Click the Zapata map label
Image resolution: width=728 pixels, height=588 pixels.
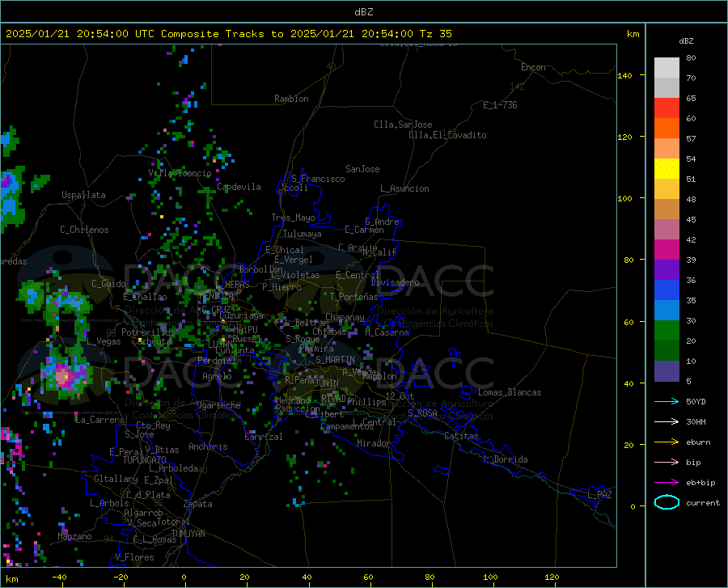coord(198,504)
